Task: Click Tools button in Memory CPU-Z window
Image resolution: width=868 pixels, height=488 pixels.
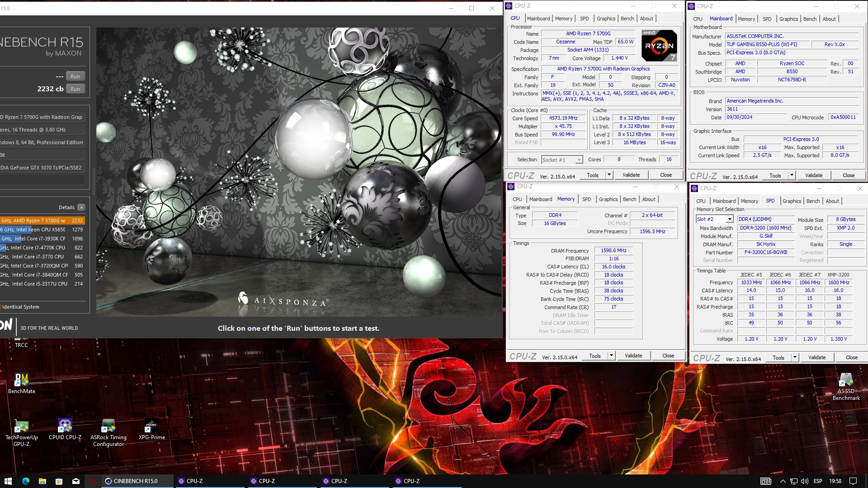Action: coord(595,356)
